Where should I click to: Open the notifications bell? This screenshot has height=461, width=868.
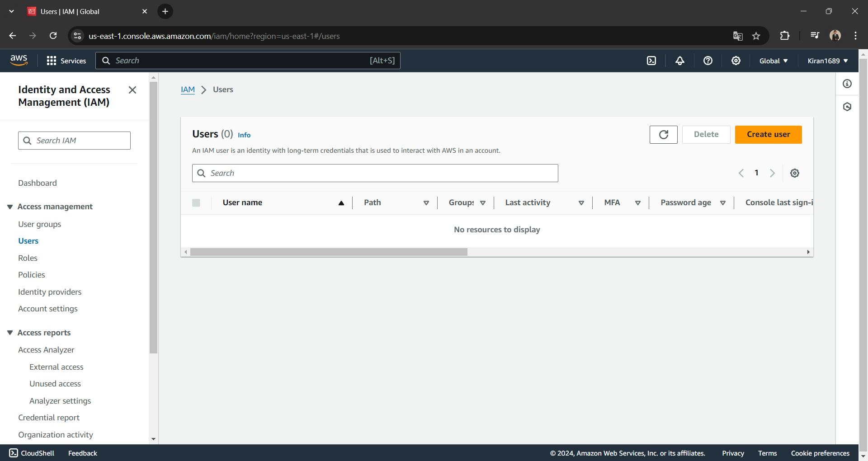680,61
